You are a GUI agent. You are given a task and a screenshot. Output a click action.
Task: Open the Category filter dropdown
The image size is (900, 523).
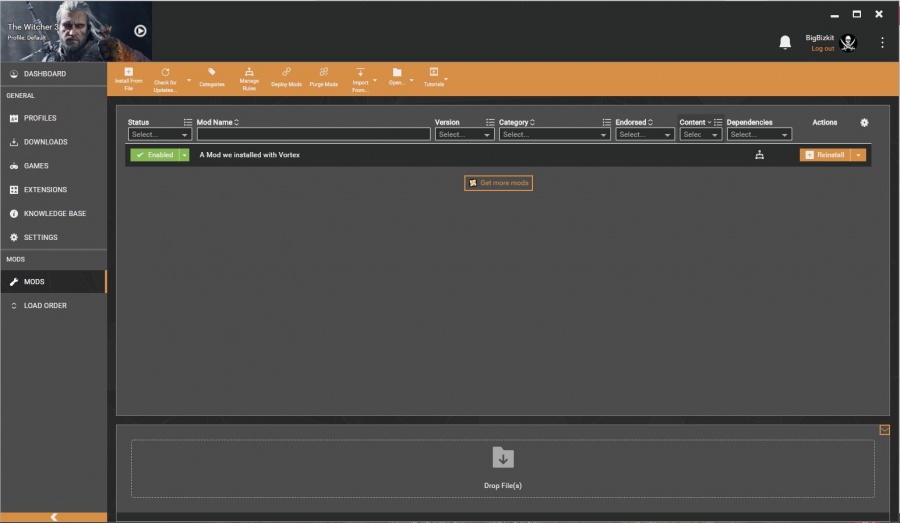click(x=554, y=134)
